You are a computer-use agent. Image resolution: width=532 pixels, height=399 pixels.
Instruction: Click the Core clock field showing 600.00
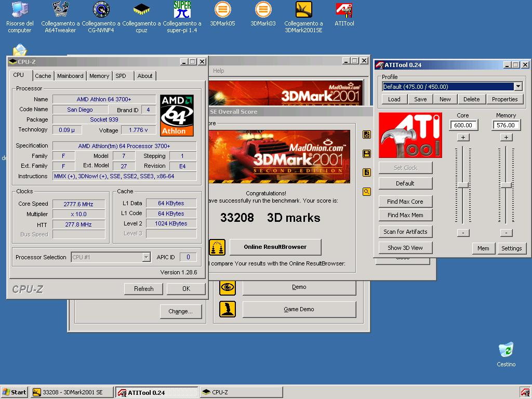tap(463, 125)
